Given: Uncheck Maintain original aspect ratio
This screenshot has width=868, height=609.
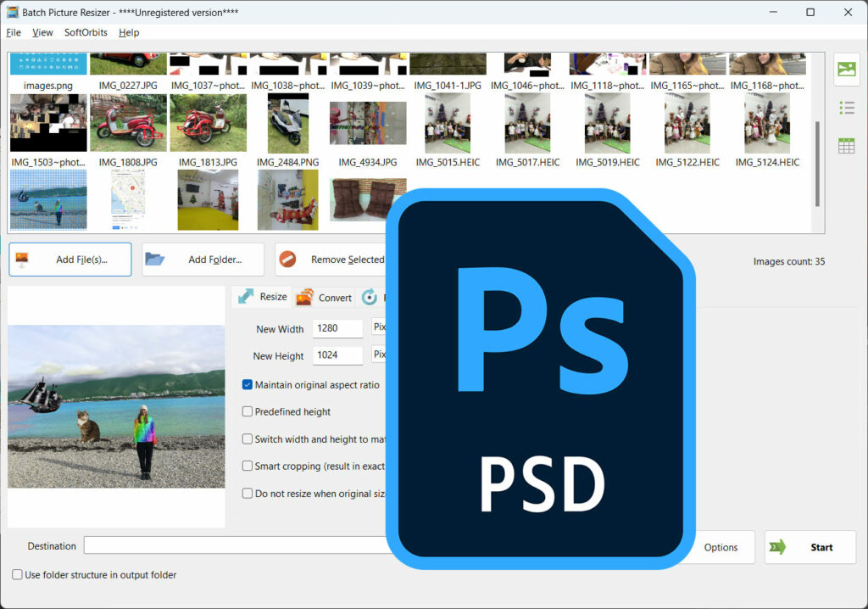Looking at the screenshot, I should [x=248, y=384].
